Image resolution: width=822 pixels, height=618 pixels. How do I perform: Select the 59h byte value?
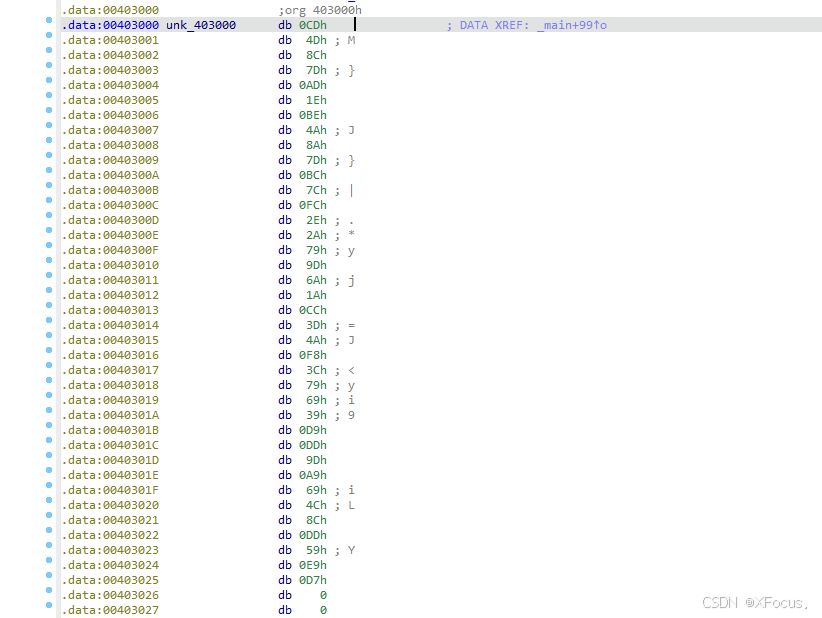316,550
